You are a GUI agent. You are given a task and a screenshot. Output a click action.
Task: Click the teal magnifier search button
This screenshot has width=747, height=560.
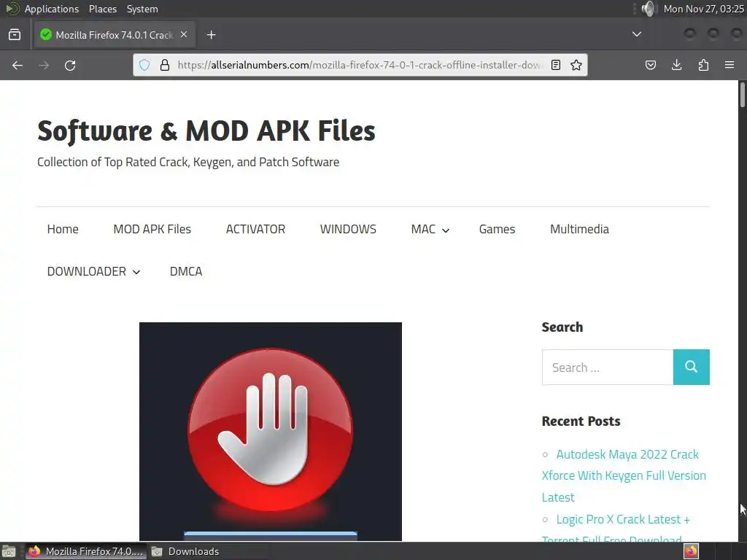click(x=692, y=367)
